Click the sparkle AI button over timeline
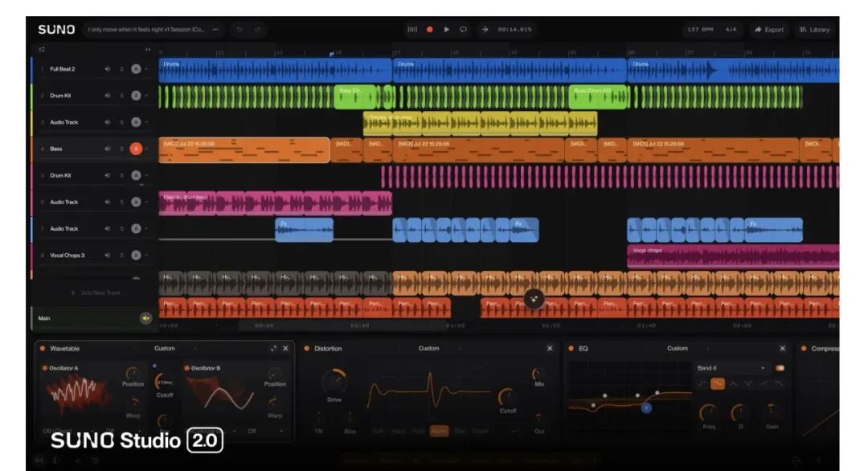Screen dimensions: 868x471 coord(534,299)
